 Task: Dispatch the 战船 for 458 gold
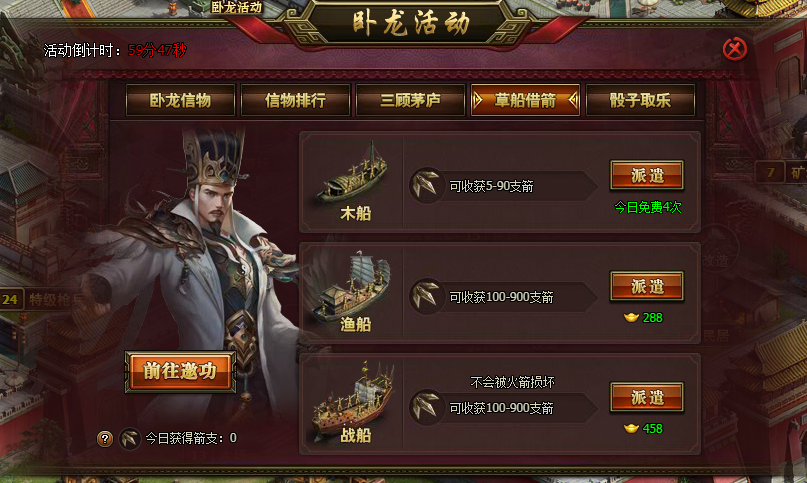point(647,397)
